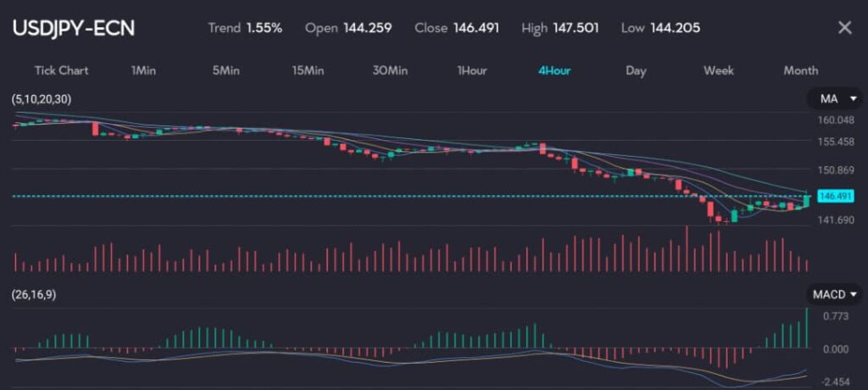
Task: Select the 5Min timeframe
Action: [x=225, y=70]
